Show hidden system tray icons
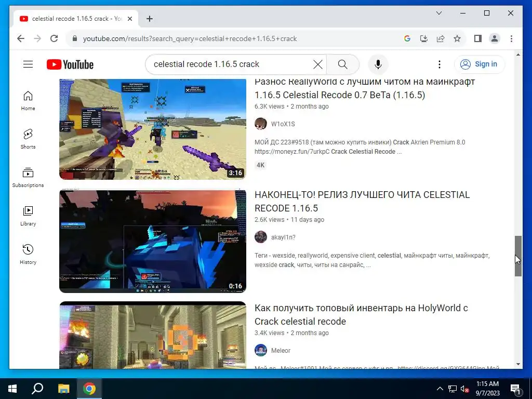The height and width of the screenshot is (399, 532). 440,389
